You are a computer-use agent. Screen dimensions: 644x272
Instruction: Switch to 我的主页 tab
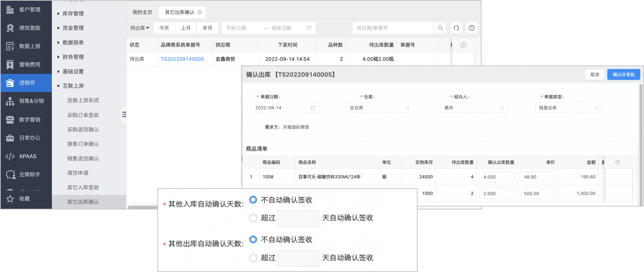[x=142, y=12]
